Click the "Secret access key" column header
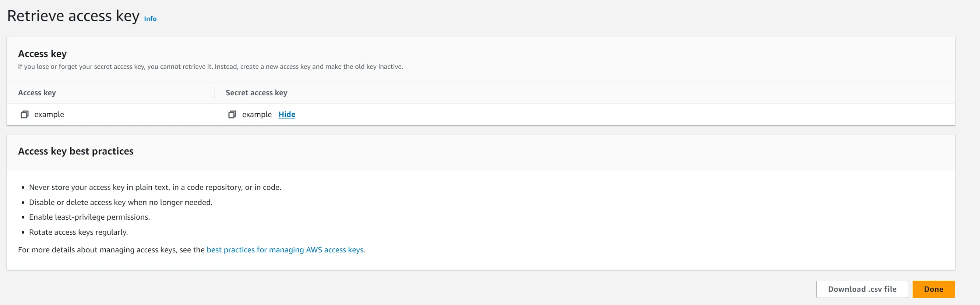The image size is (980, 305). tap(257, 93)
